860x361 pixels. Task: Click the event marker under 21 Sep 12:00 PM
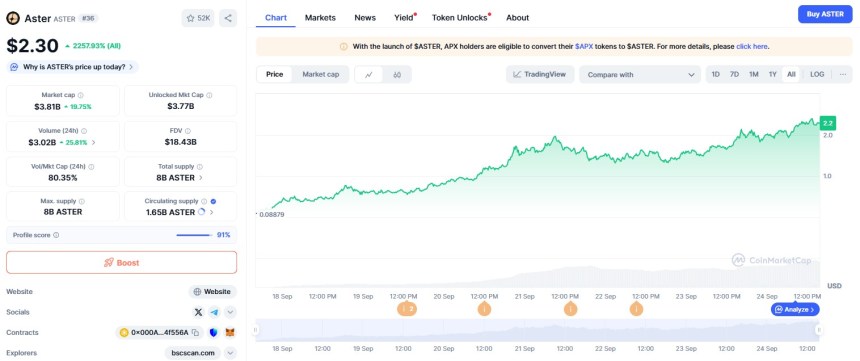coord(570,309)
